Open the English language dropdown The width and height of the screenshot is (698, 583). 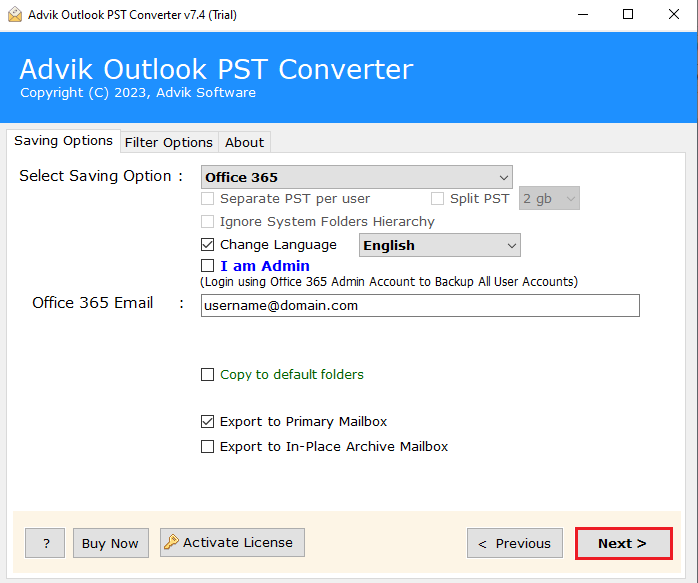(x=439, y=245)
